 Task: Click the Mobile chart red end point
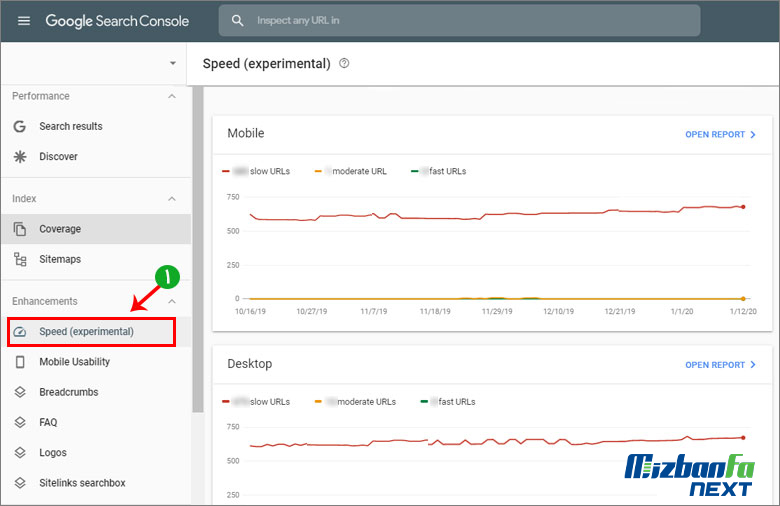click(743, 207)
